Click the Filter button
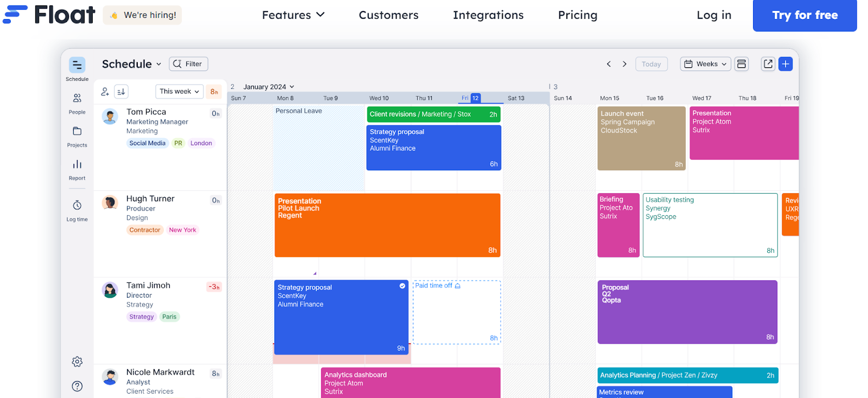The width and height of the screenshot is (868, 398). point(188,64)
